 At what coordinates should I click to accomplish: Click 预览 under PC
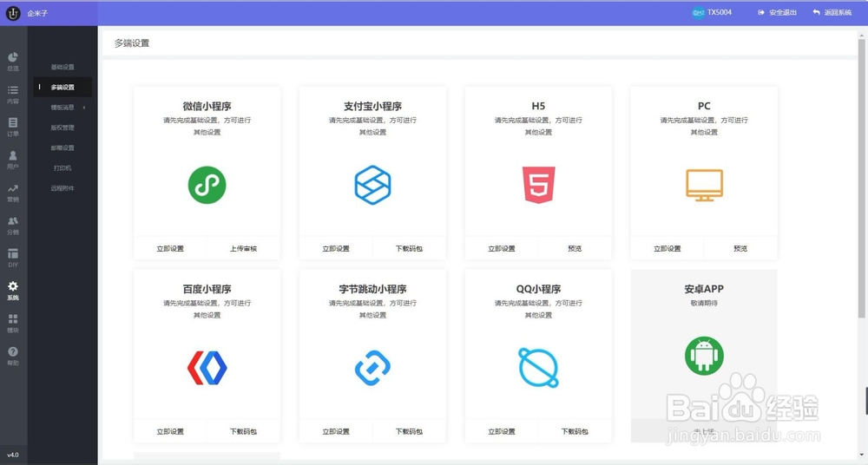click(x=740, y=249)
